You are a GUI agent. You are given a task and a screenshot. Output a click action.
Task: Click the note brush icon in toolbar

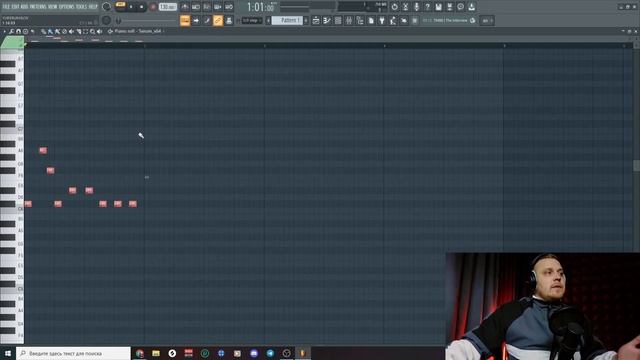coord(207,20)
